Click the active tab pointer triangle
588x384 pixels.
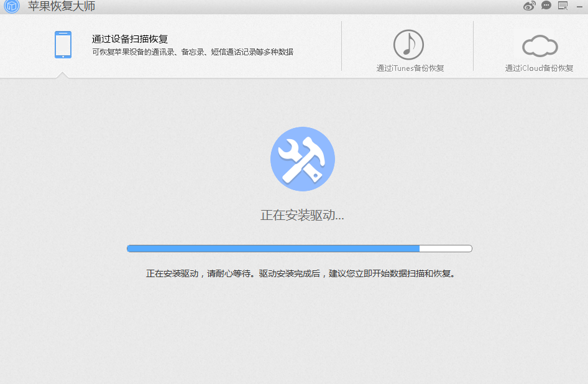62,75
